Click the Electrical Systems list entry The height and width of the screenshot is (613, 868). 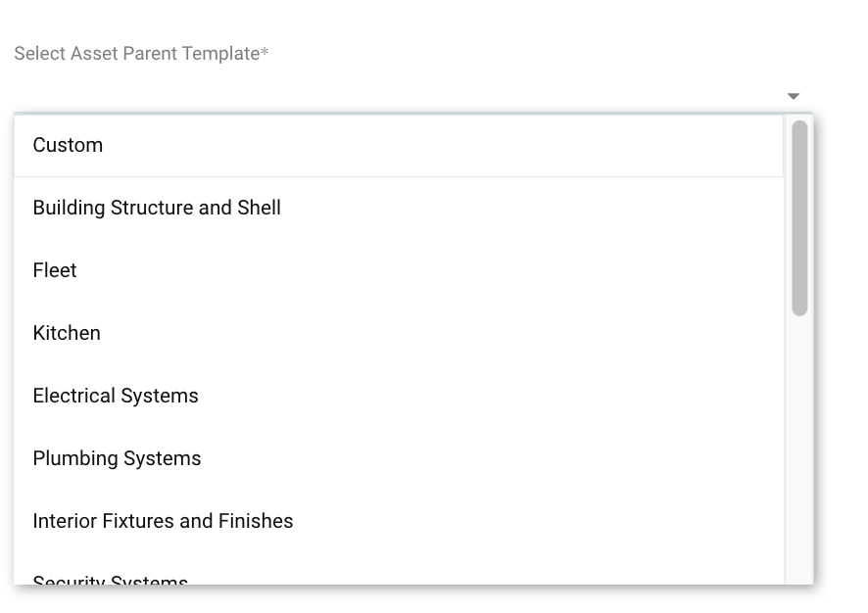coord(116,396)
